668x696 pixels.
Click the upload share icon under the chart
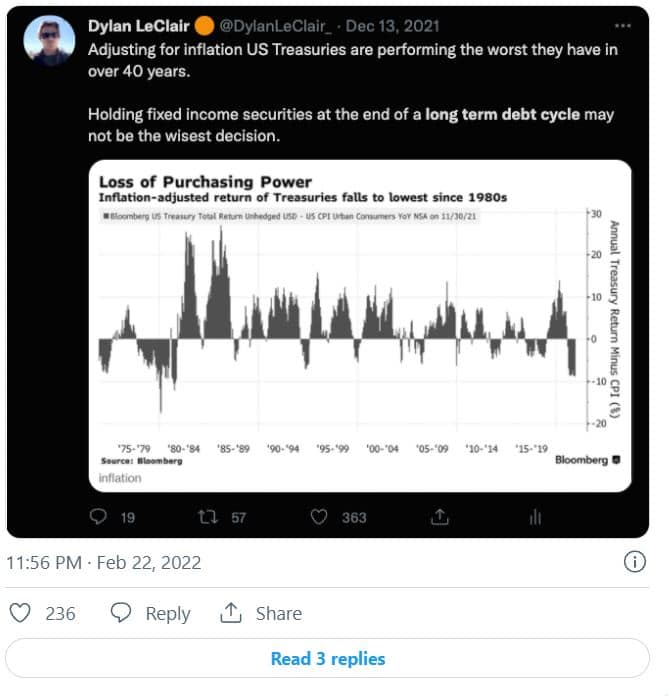tap(438, 517)
